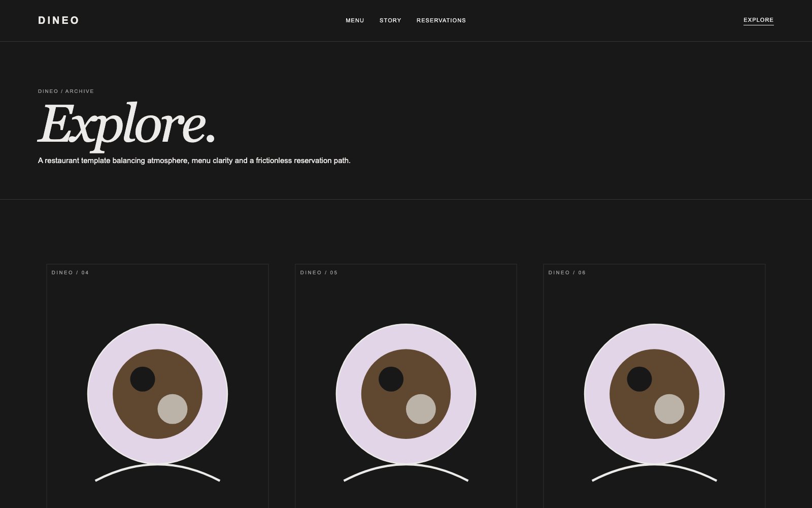
Task: Click the 'DINEO / ARCHIVE' breadcrumb text
Action: pos(66,91)
